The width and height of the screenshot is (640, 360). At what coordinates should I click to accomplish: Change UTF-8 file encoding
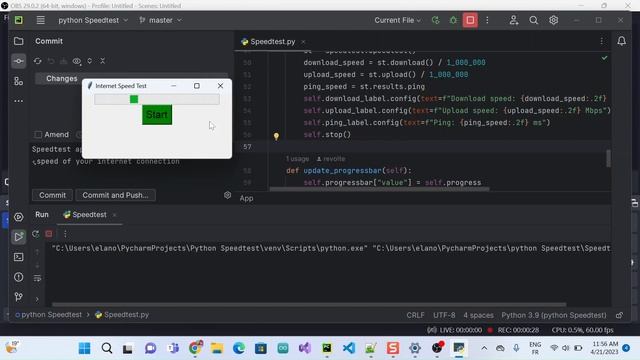[x=444, y=315]
